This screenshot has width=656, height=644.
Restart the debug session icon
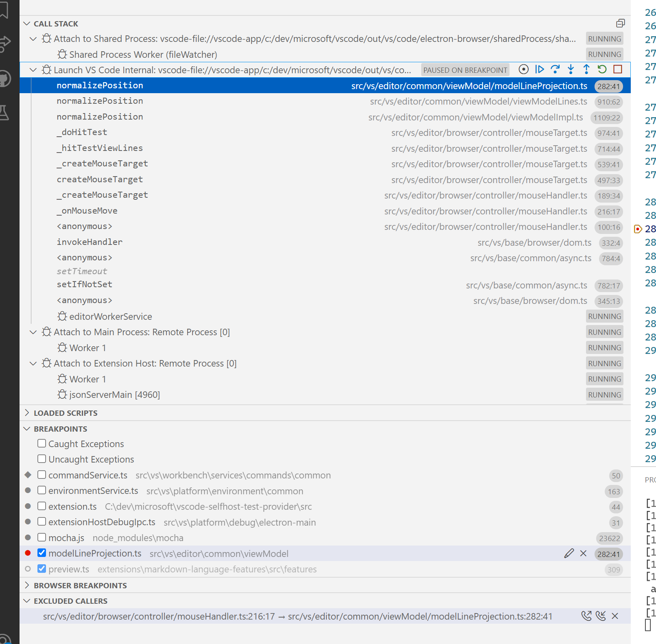click(602, 70)
